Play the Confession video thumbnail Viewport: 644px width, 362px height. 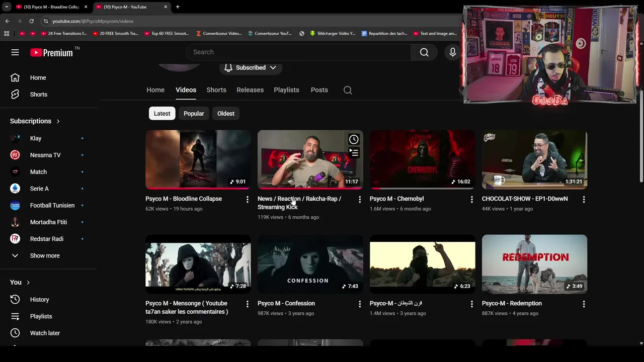pos(310,264)
